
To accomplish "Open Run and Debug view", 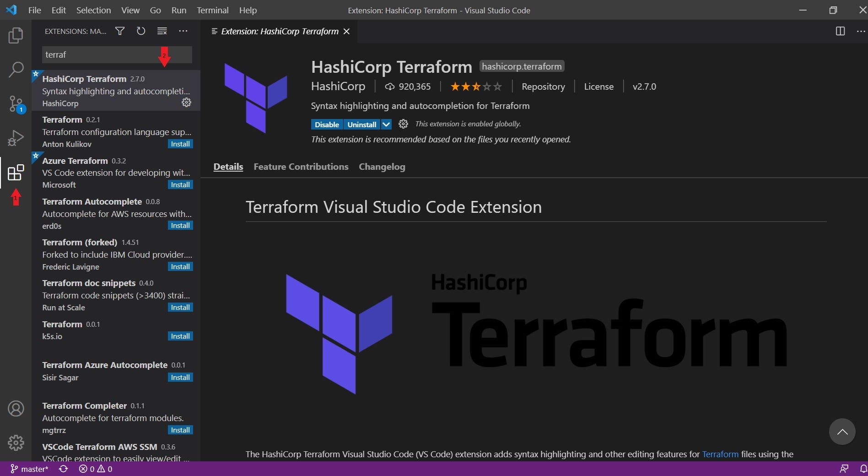I will click(16, 138).
